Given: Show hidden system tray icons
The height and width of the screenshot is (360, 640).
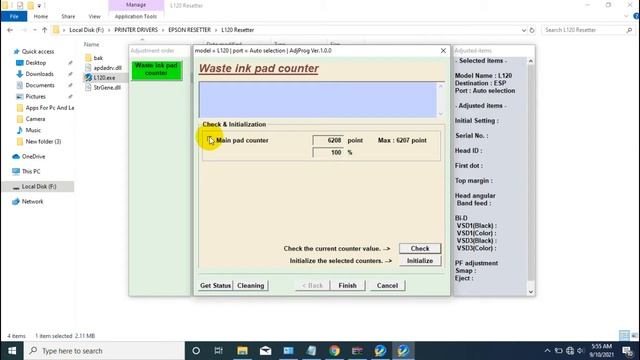Looking at the screenshot, I should coord(547,351).
